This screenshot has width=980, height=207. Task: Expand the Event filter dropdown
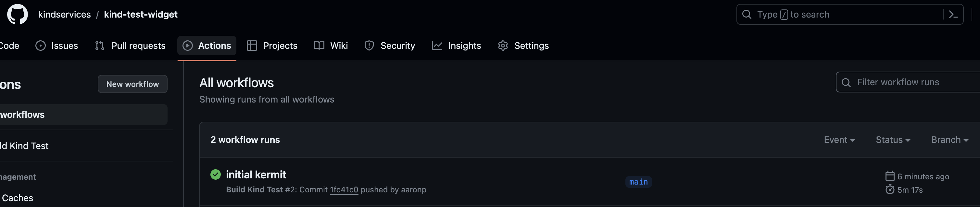tap(839, 140)
